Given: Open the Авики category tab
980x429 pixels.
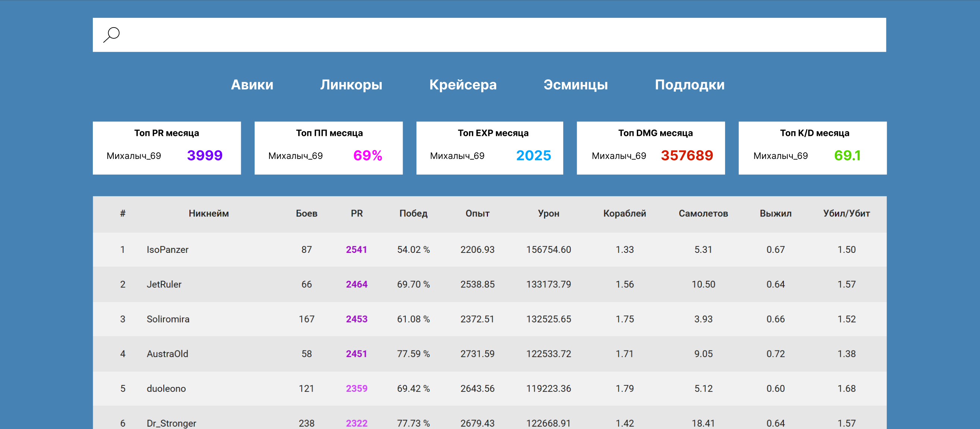Looking at the screenshot, I should [x=252, y=85].
